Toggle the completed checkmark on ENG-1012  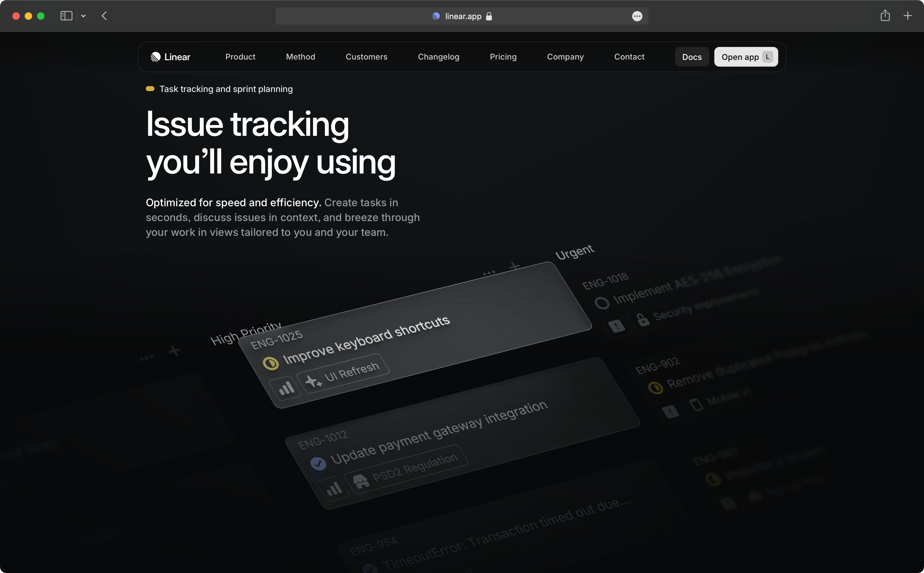318,463
